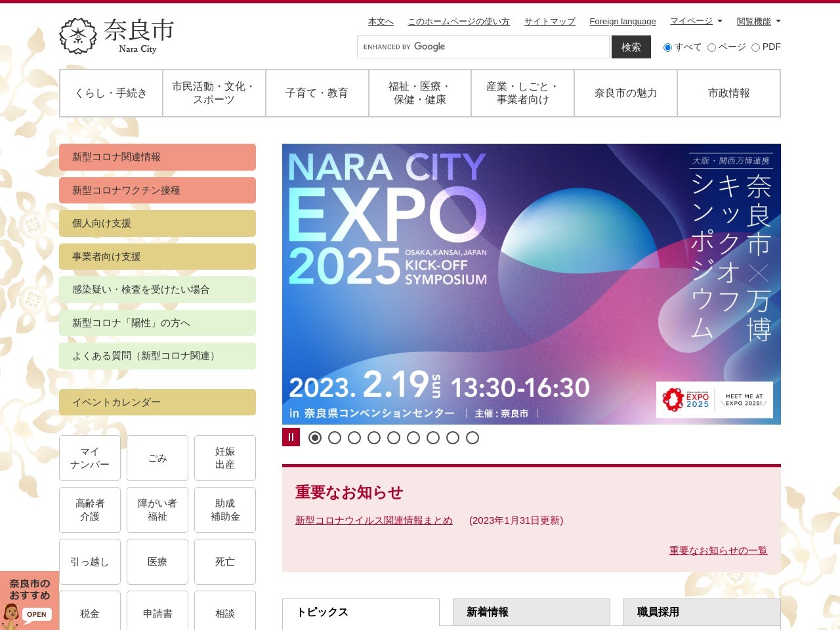
Task: Open the サイトマップ link
Action: [550, 22]
